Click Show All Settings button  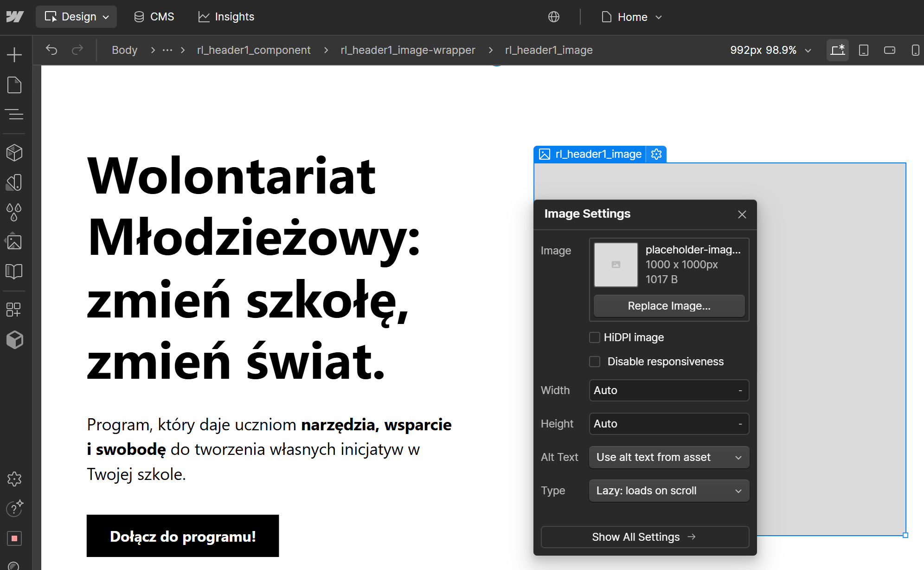pos(645,537)
